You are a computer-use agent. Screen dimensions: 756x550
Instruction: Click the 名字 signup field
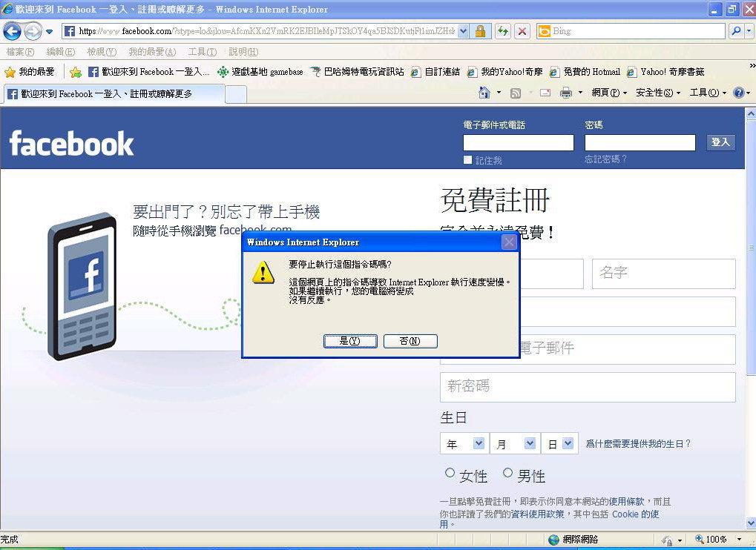coord(663,274)
